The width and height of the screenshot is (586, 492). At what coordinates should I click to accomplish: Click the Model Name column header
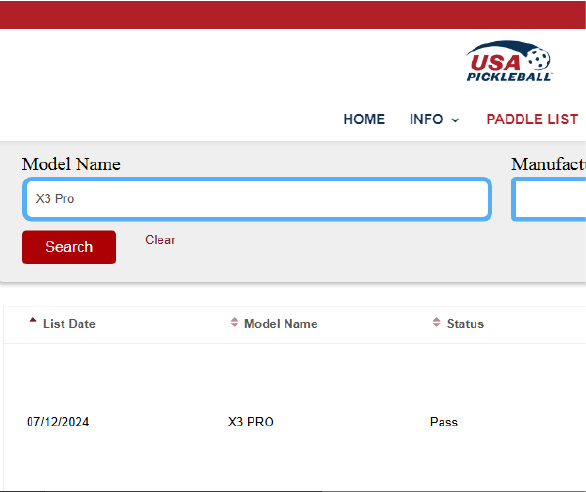[281, 324]
